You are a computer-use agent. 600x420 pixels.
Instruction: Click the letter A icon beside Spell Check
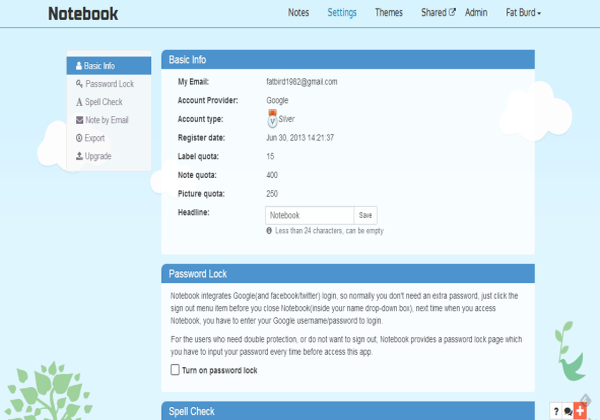[x=79, y=102]
